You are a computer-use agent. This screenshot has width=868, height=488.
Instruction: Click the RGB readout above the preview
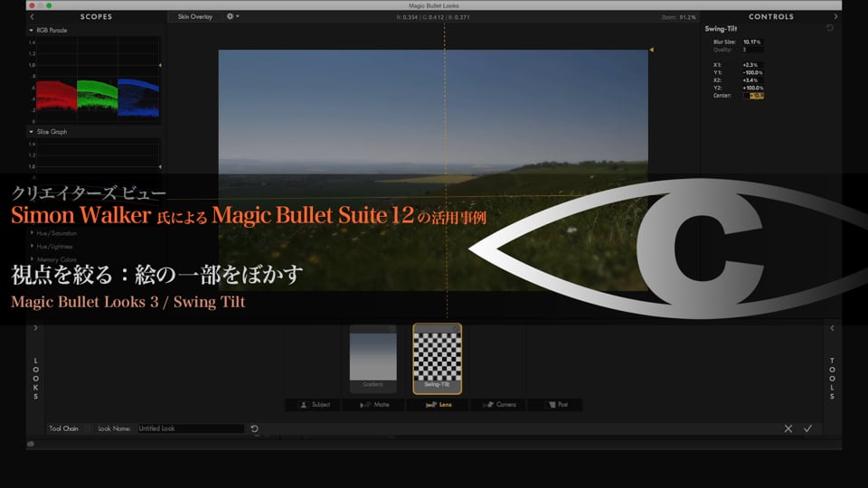[433, 17]
